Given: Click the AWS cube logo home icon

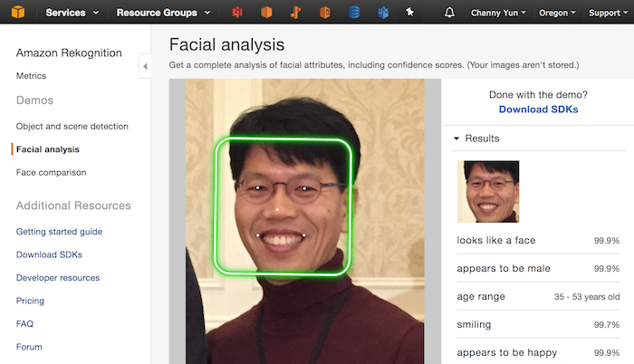Looking at the screenshot, I should [x=18, y=13].
